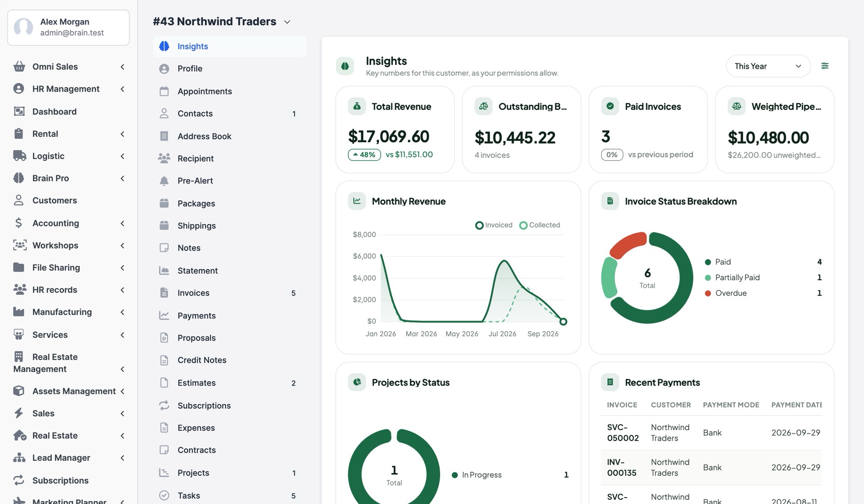Image resolution: width=864 pixels, height=504 pixels.
Task: Open invoice INV-000135 in Recent Payments
Action: [622, 468]
